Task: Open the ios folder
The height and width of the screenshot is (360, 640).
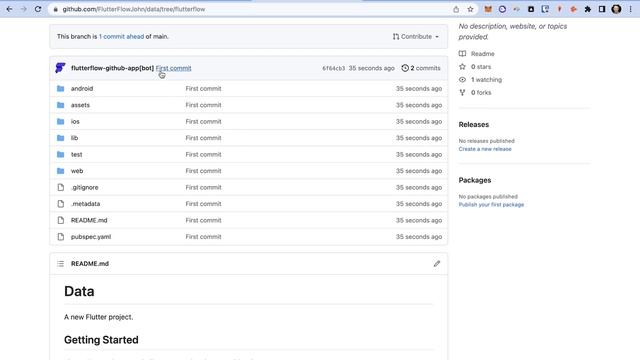Action: tap(75, 122)
